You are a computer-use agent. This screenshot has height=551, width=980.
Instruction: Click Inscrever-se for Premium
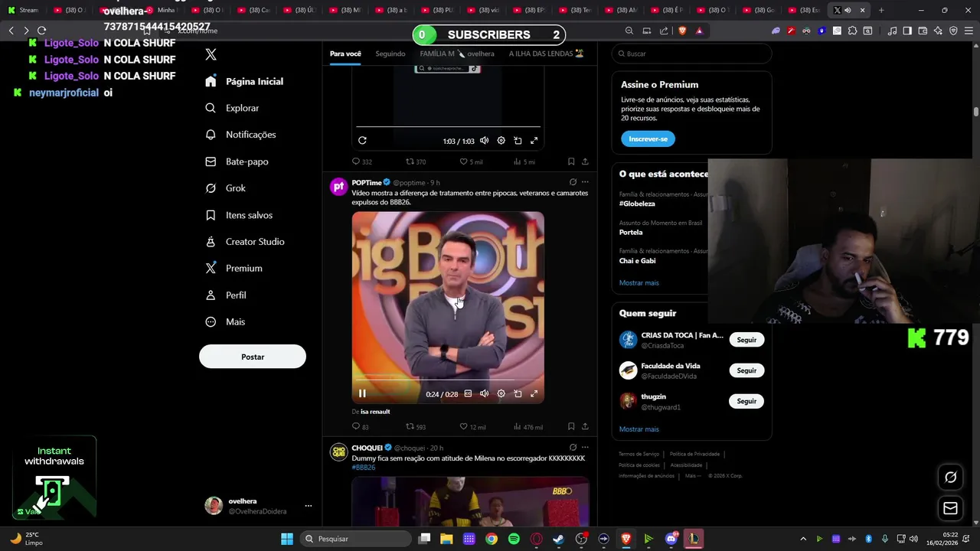coord(648,139)
